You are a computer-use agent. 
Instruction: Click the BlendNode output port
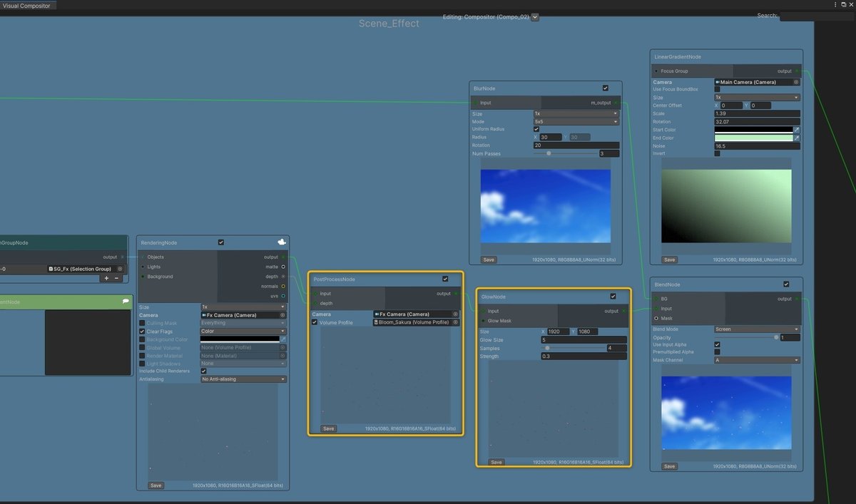[797, 299]
